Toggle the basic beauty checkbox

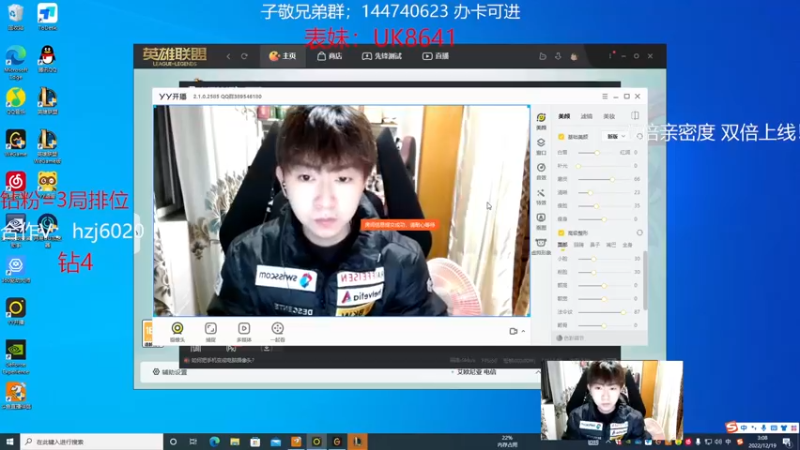point(561,137)
